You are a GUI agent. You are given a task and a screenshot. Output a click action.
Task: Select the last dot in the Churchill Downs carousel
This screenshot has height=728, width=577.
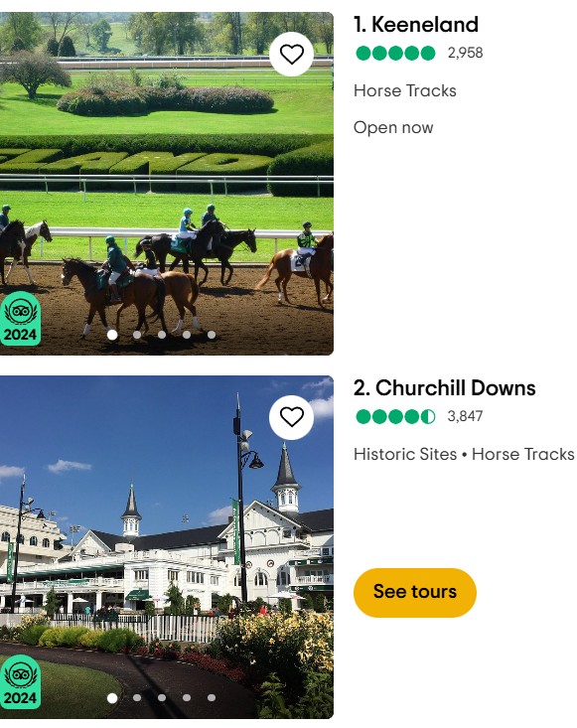pyautogui.click(x=212, y=697)
